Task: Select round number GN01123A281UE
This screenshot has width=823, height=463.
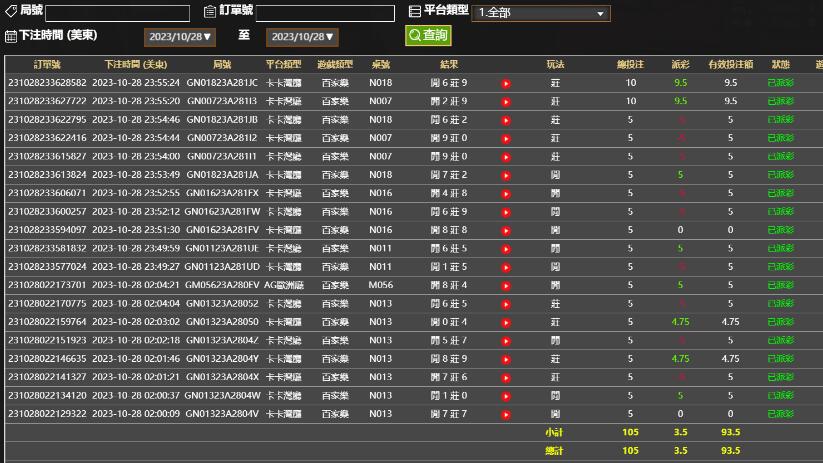Action: pos(222,248)
